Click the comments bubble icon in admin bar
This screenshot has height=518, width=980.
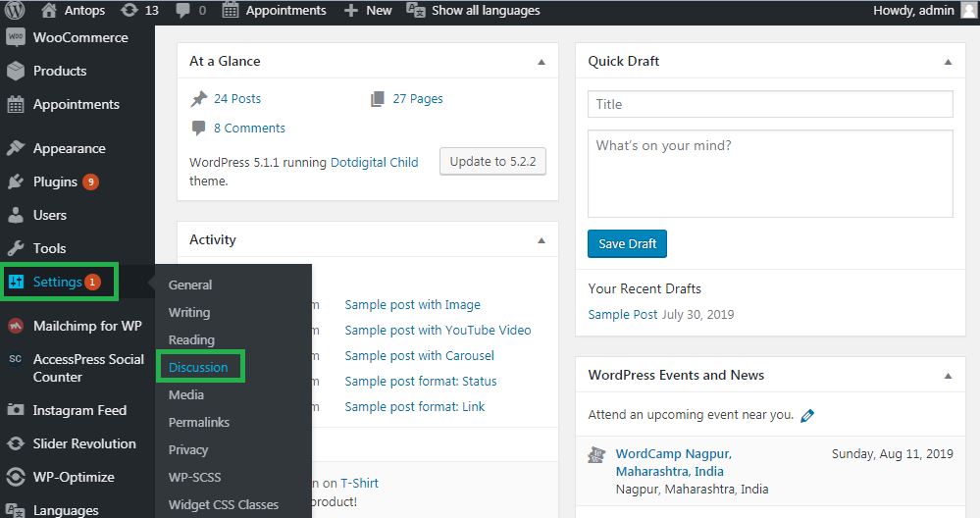point(183,11)
